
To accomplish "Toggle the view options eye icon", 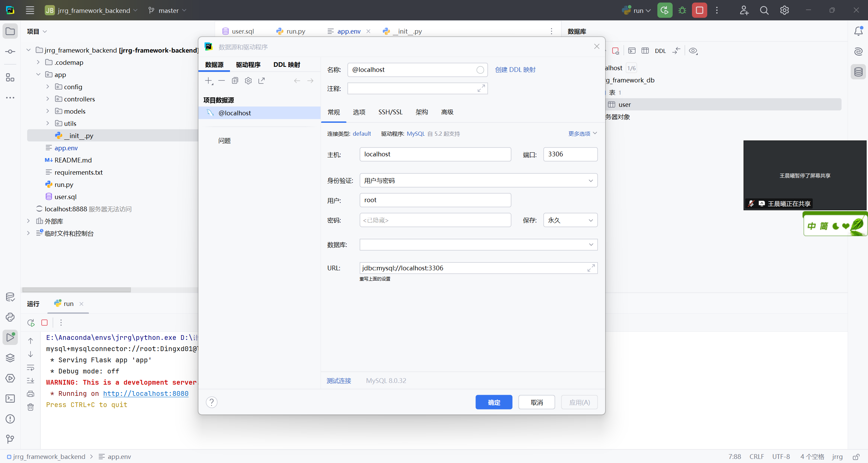I will (693, 51).
